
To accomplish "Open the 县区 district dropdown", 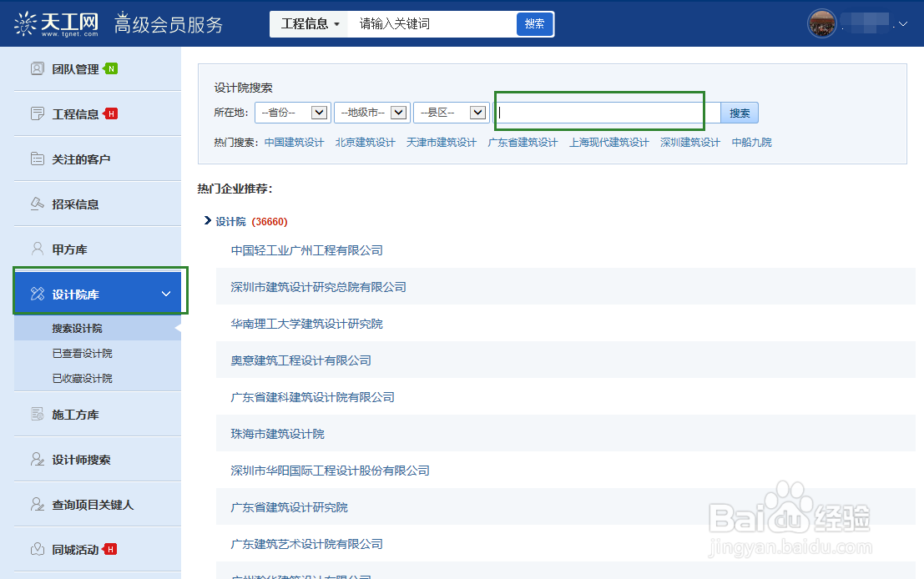I will [x=451, y=113].
